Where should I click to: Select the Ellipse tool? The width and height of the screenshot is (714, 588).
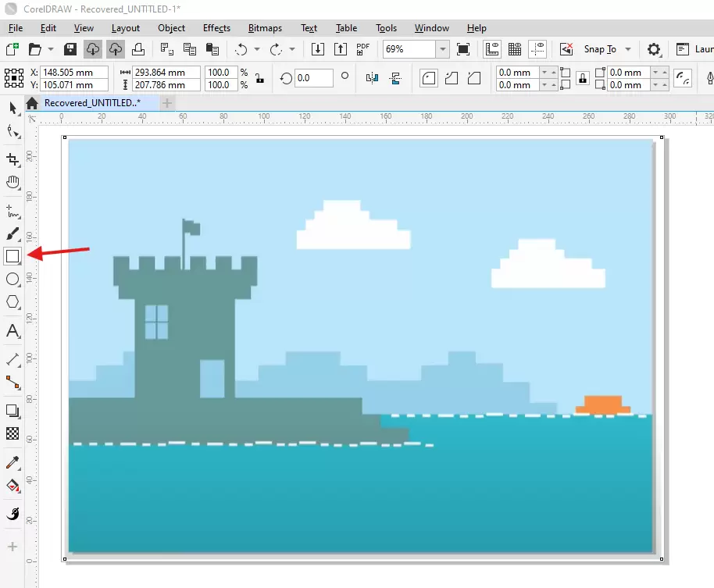point(12,279)
